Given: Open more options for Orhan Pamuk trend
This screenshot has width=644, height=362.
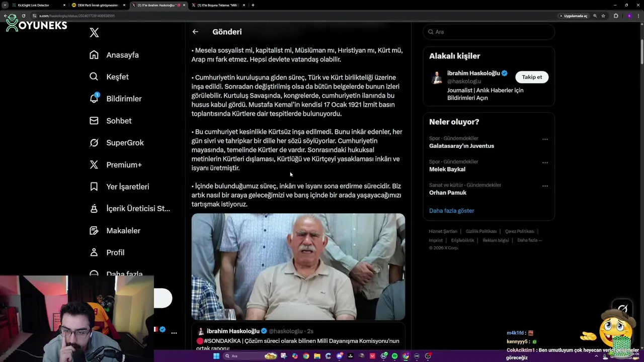Looking at the screenshot, I should pos(545,186).
